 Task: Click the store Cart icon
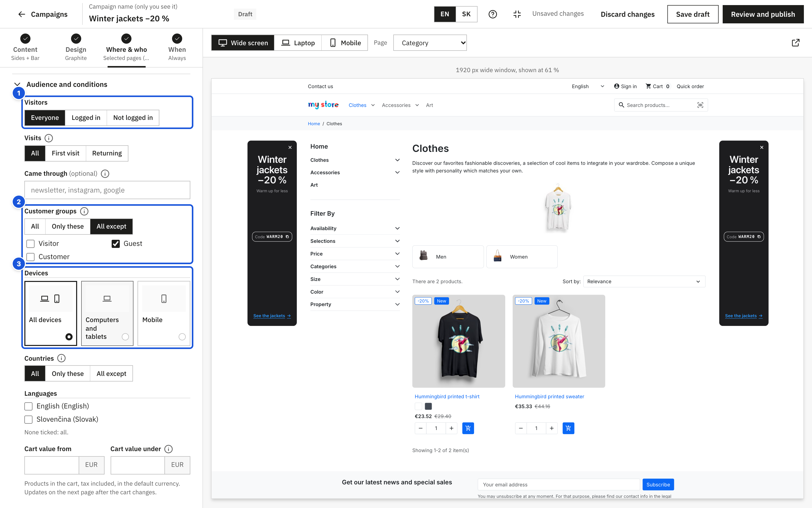click(648, 86)
